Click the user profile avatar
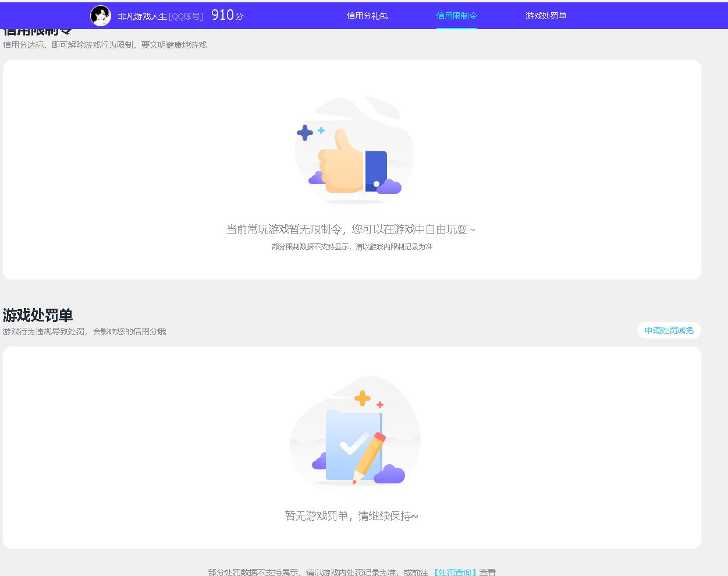 click(101, 16)
